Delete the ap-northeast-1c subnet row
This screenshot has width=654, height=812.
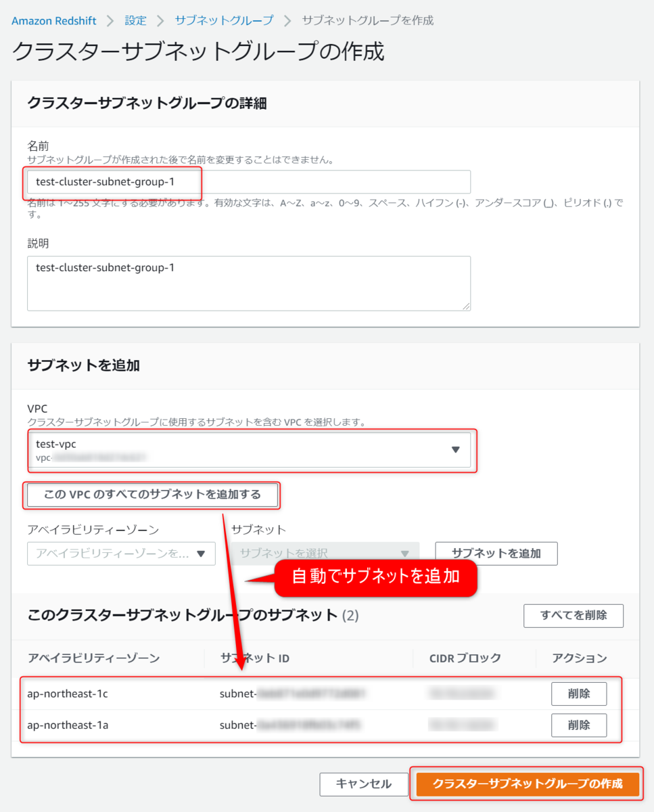point(579,694)
